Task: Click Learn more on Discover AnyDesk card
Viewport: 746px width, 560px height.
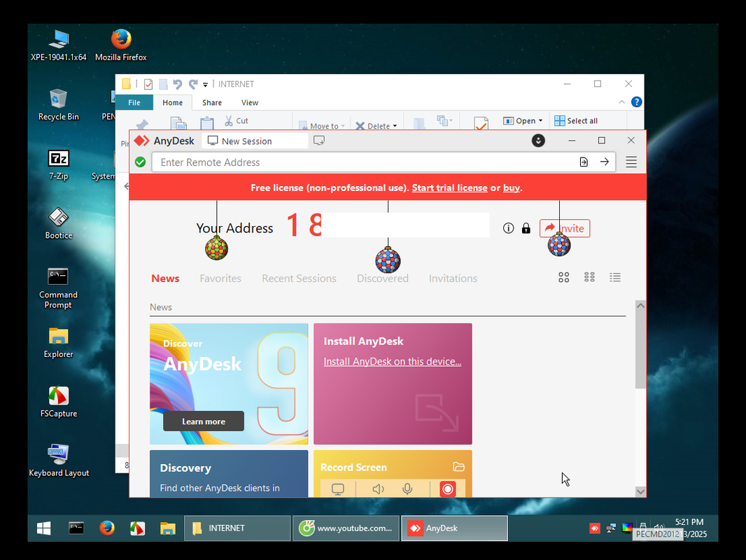Action: coord(204,421)
